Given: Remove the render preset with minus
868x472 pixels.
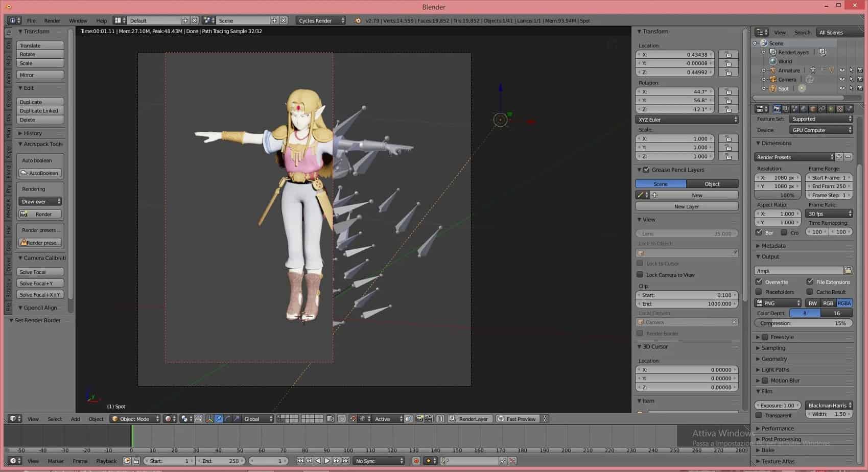Looking at the screenshot, I should point(848,157).
